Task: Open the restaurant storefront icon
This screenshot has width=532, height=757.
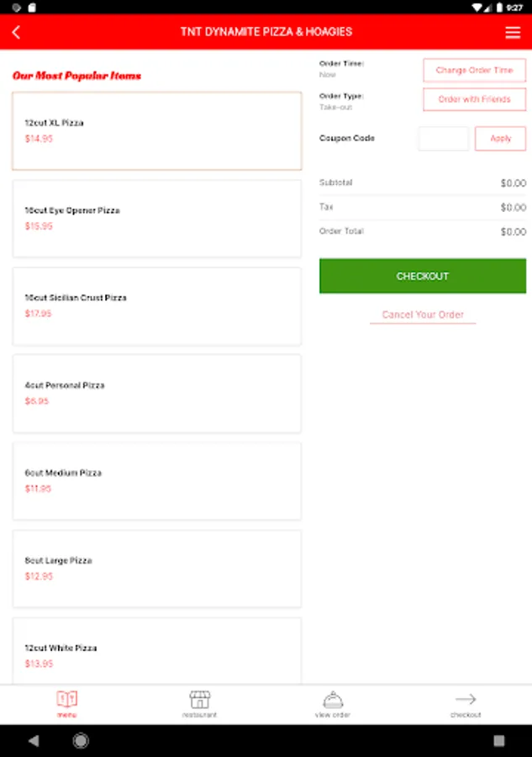Action: coord(199,700)
